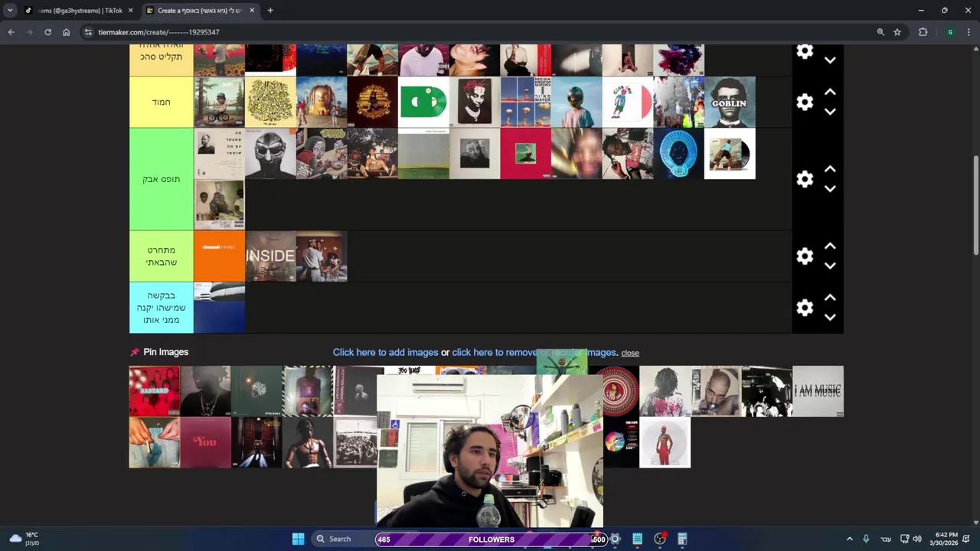Image resolution: width=980 pixels, height=551 pixels.
Task: Open settings gear for the topmost orange tier
Action: [805, 51]
